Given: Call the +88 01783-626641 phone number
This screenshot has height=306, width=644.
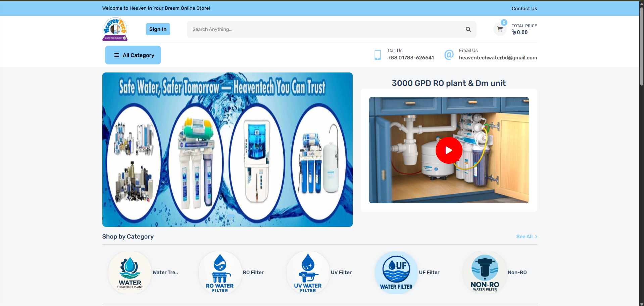Looking at the screenshot, I should pyautogui.click(x=410, y=58).
